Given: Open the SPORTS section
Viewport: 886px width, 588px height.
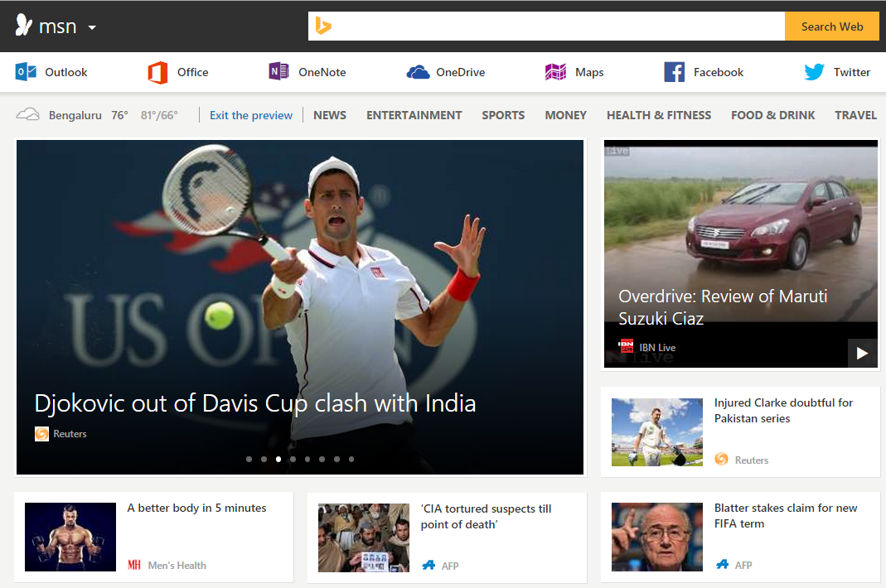Looking at the screenshot, I should pos(503,115).
